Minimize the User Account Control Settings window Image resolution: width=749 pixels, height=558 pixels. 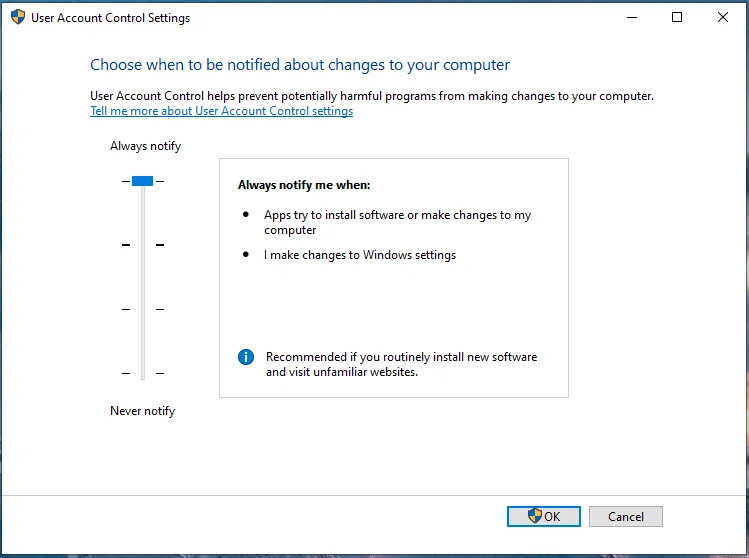pyautogui.click(x=632, y=18)
